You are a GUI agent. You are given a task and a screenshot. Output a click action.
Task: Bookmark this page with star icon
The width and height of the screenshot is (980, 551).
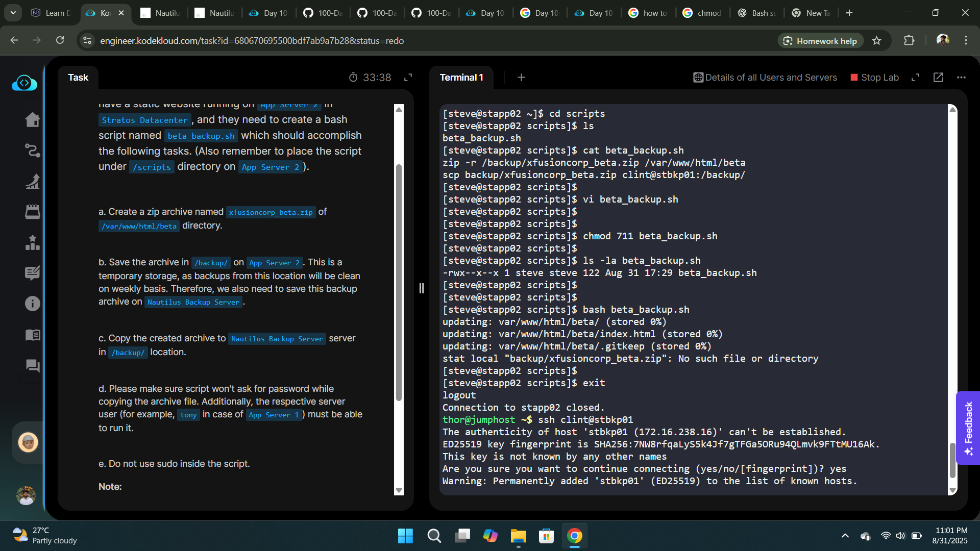pyautogui.click(x=876, y=41)
